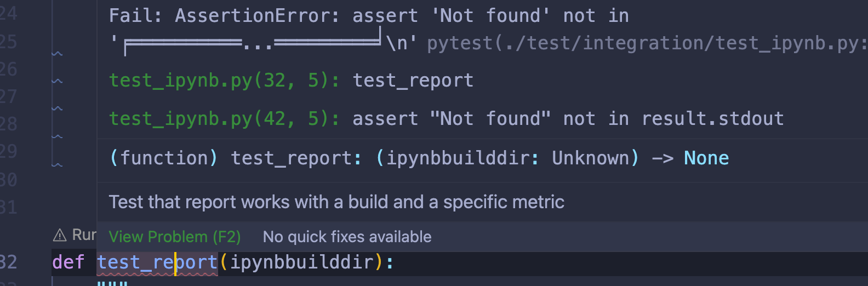Open View Problem (F2) link
Image resolution: width=868 pixels, height=286 pixels.
coord(175,237)
